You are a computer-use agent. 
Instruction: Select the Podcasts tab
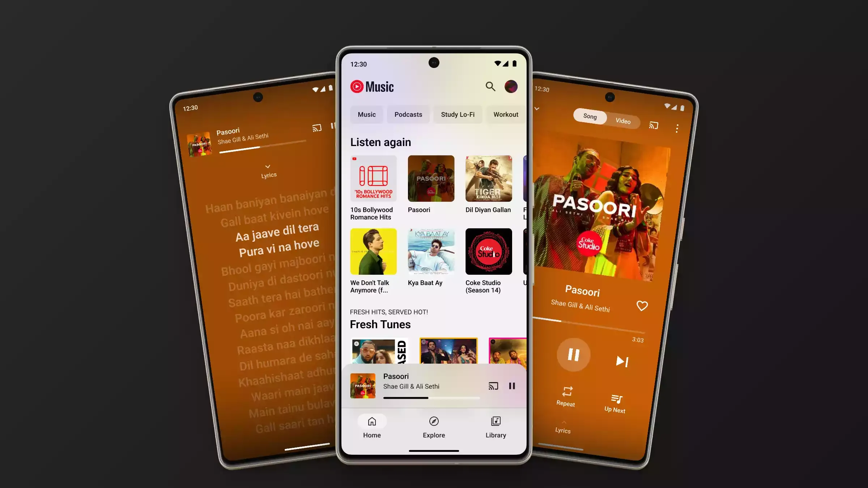coord(408,114)
